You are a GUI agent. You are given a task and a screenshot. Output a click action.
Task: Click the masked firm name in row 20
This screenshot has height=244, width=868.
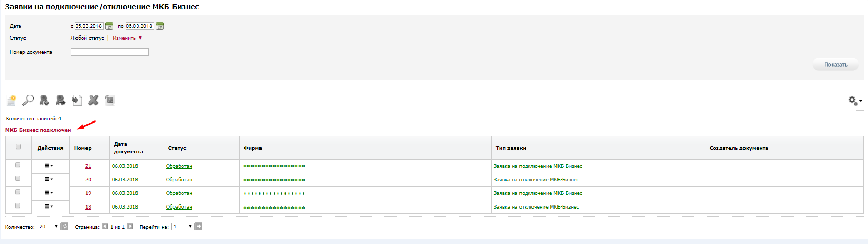[x=275, y=180]
